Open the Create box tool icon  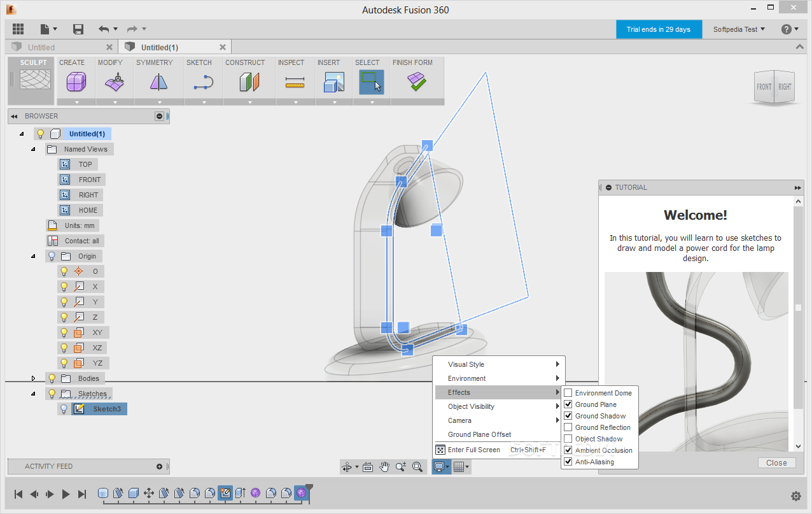click(x=76, y=82)
